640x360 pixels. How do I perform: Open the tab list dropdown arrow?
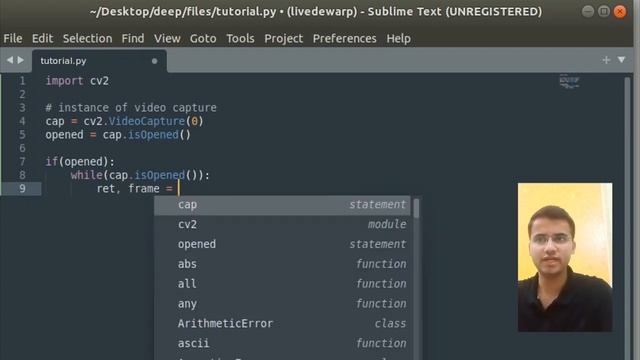(x=621, y=60)
